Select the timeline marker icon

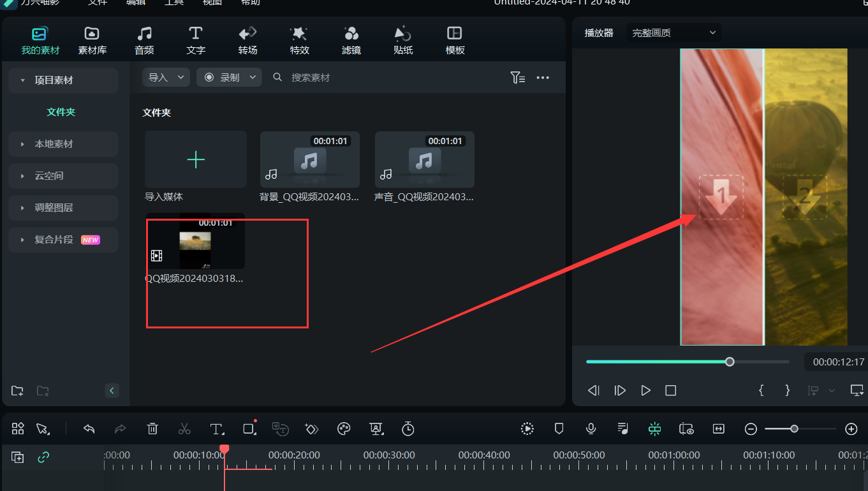559,429
